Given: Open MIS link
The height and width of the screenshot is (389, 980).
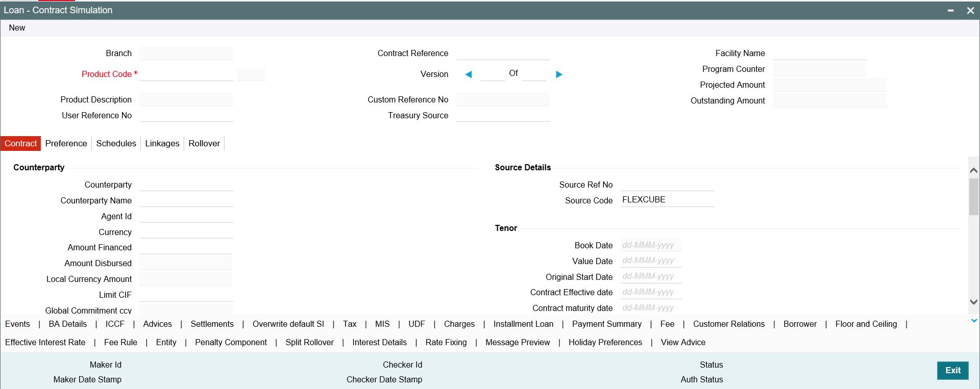Looking at the screenshot, I should pos(382,324).
